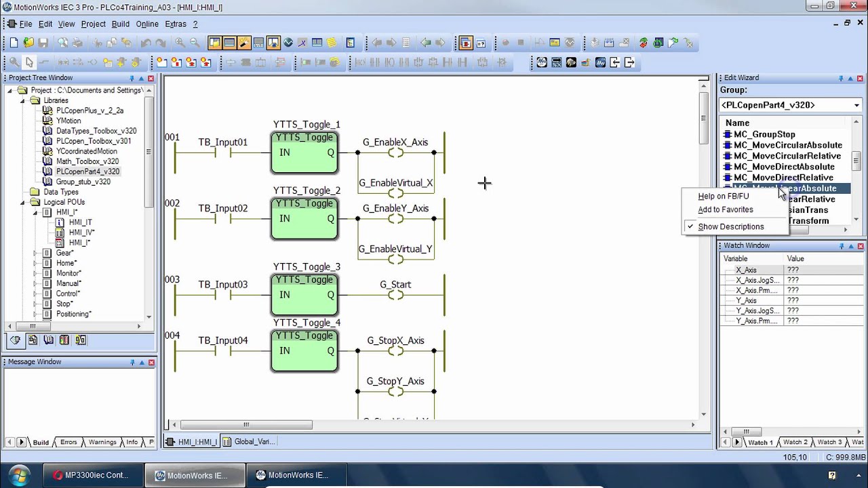Image resolution: width=868 pixels, height=488 pixels.
Task: Click the Open project folder icon
Action: [x=28, y=43]
